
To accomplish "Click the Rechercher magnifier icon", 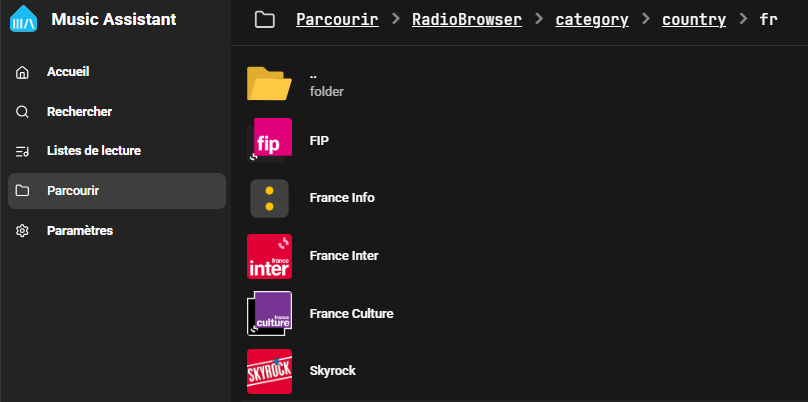I will [x=23, y=112].
